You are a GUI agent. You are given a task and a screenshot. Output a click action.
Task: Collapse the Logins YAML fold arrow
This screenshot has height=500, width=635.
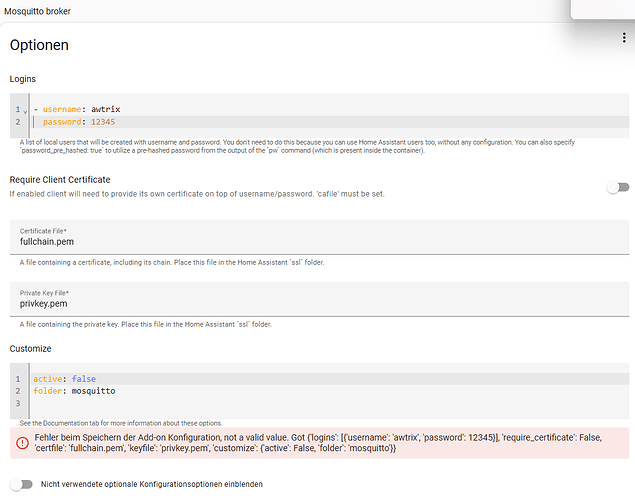point(24,109)
